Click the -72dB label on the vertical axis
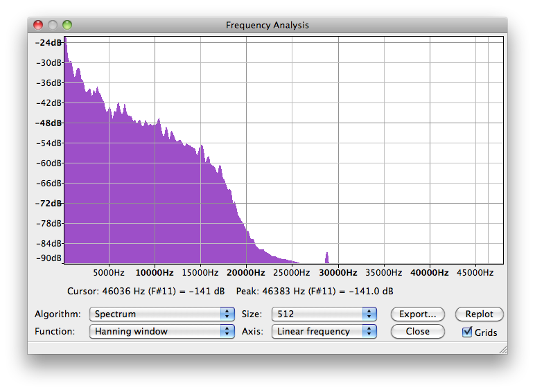 [x=49, y=204]
